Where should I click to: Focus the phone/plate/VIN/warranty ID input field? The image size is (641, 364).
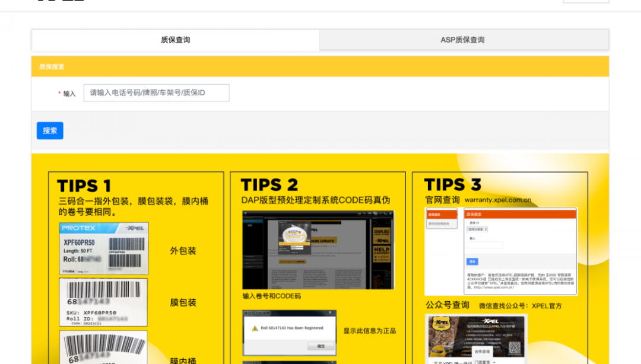[x=156, y=92]
